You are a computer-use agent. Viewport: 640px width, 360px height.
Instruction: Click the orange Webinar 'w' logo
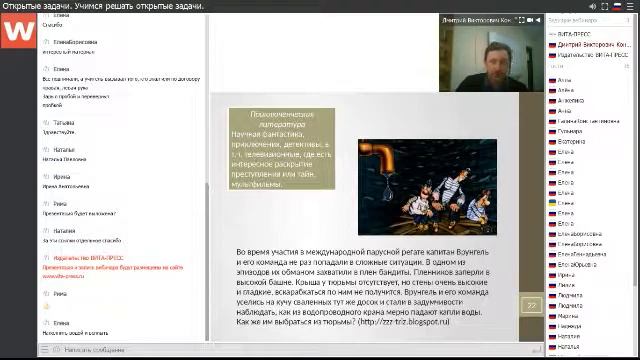[18, 31]
